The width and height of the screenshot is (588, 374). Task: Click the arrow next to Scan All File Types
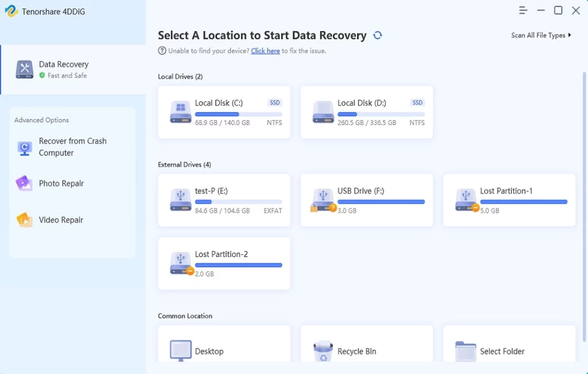(570, 35)
